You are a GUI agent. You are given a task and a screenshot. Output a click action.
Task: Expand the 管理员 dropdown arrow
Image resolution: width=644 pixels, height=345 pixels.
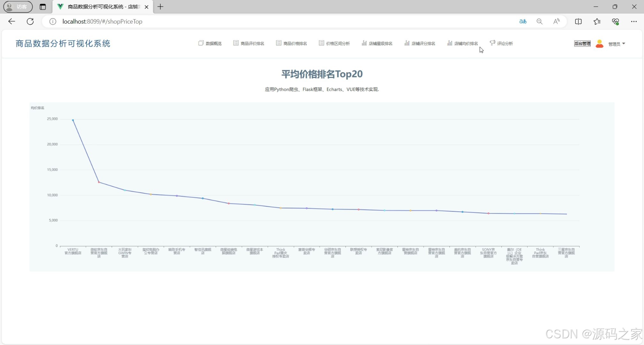pos(624,43)
